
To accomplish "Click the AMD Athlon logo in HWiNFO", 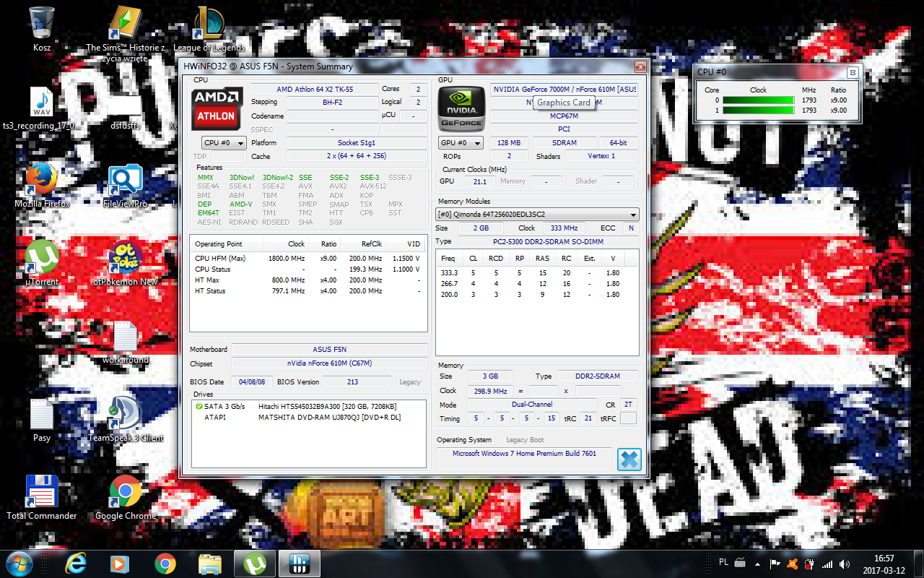I will 217,109.
